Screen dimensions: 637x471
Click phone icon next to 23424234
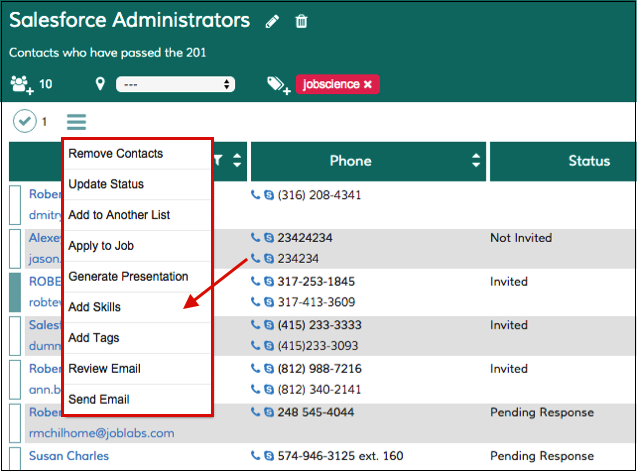pyautogui.click(x=256, y=237)
